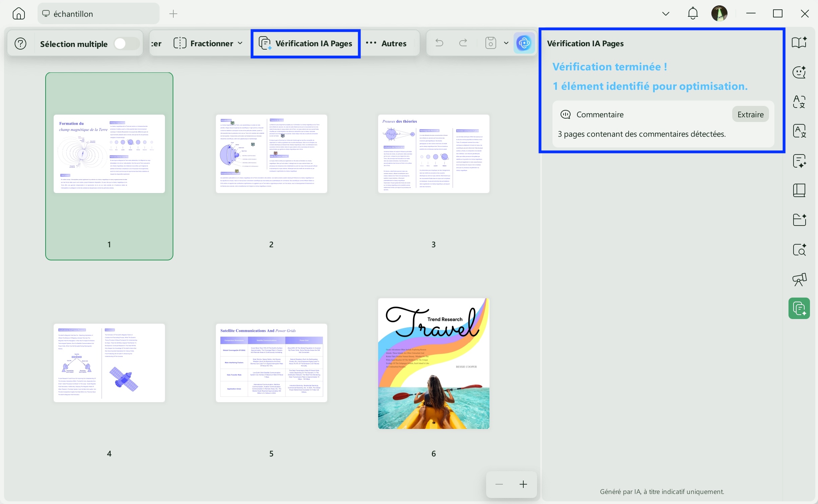This screenshot has width=818, height=504.
Task: Open the megaphone icon in the sidebar
Action: click(799, 279)
